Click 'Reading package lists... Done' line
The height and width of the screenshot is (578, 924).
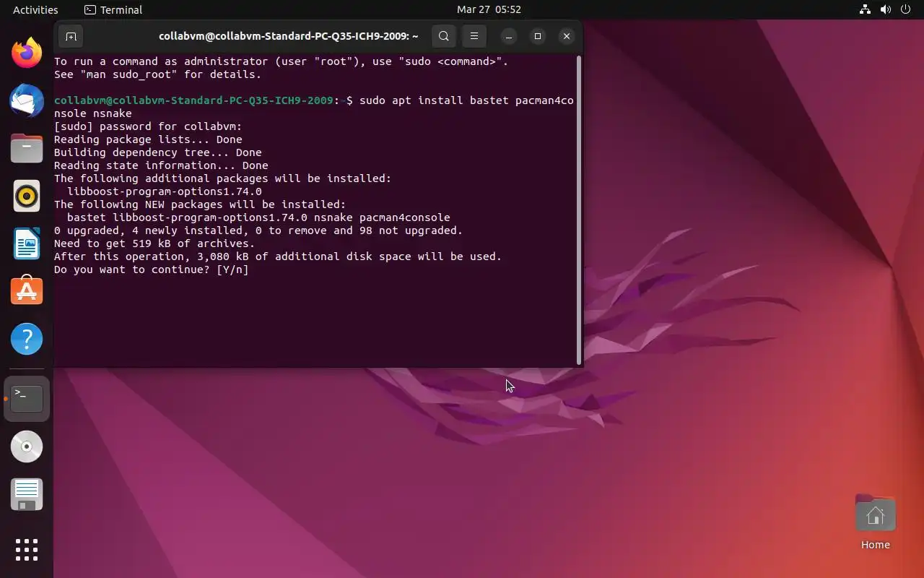click(x=148, y=139)
